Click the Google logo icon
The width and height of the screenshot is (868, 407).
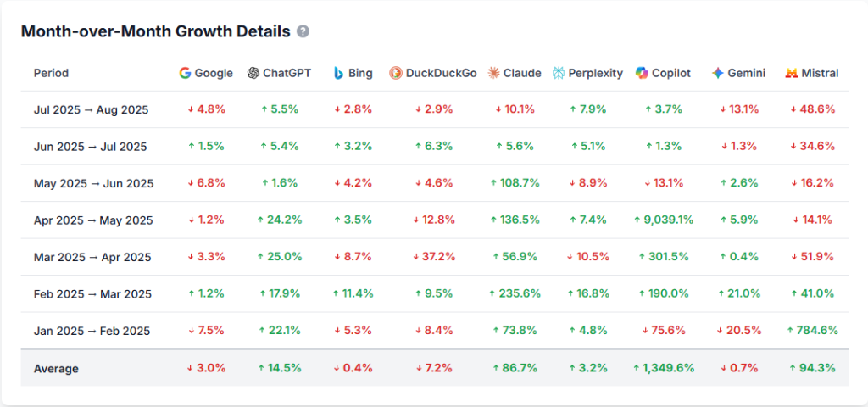[185, 73]
